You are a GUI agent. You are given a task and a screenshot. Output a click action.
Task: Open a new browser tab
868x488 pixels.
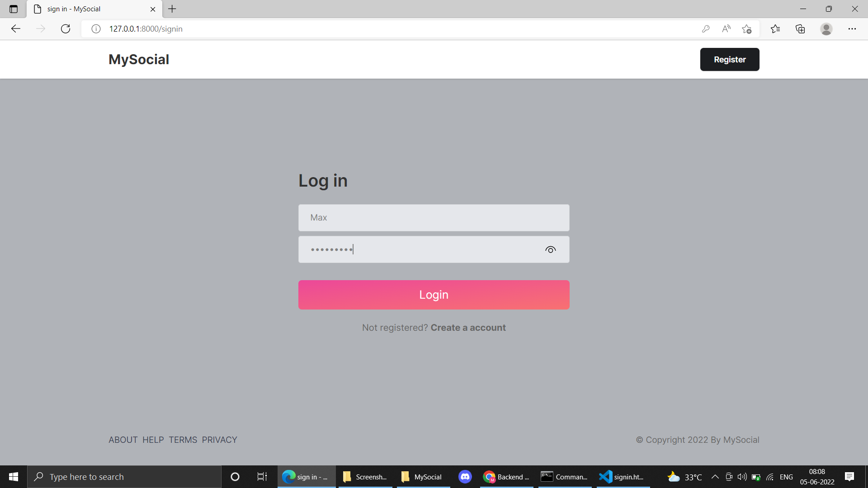point(172,9)
